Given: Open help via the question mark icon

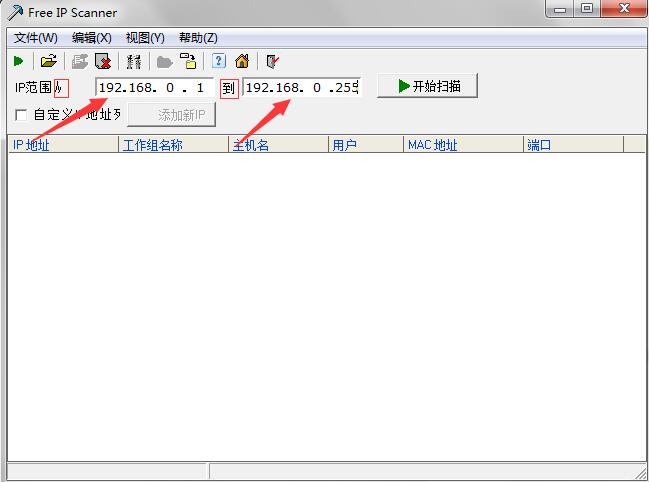Looking at the screenshot, I should click(219, 61).
